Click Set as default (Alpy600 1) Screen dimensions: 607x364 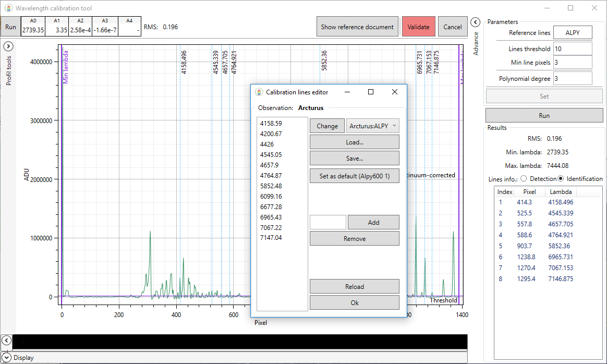pos(354,176)
